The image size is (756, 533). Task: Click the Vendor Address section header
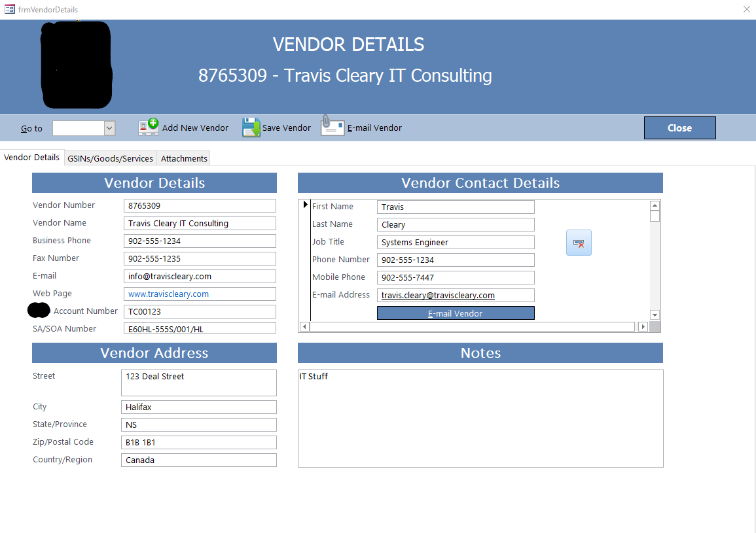[154, 353]
